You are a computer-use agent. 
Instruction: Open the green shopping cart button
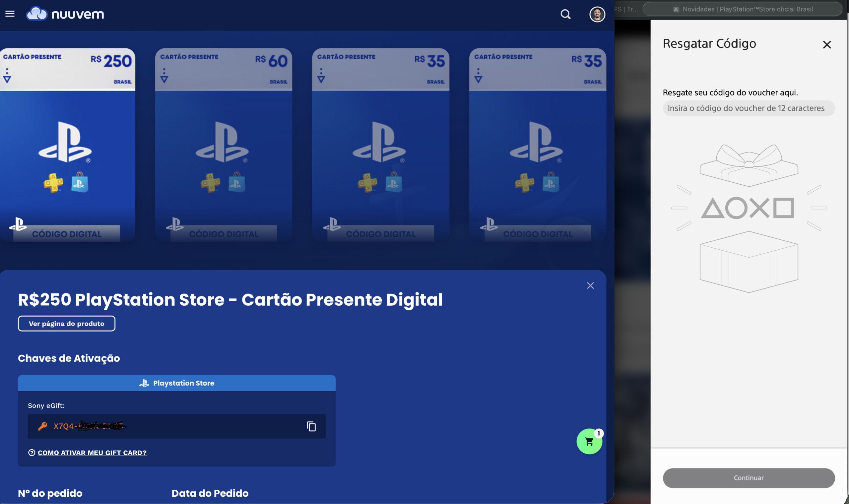589,442
